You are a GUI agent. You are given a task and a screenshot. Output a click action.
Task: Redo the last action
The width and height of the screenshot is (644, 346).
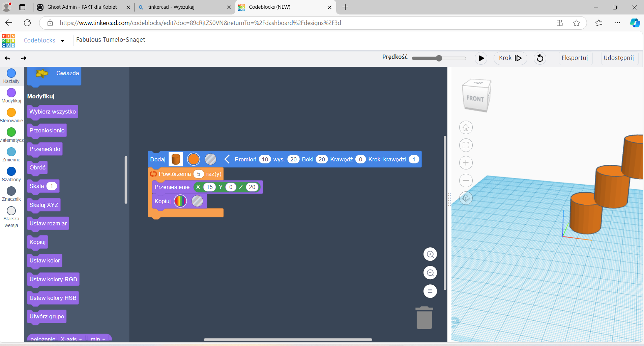[x=24, y=58]
